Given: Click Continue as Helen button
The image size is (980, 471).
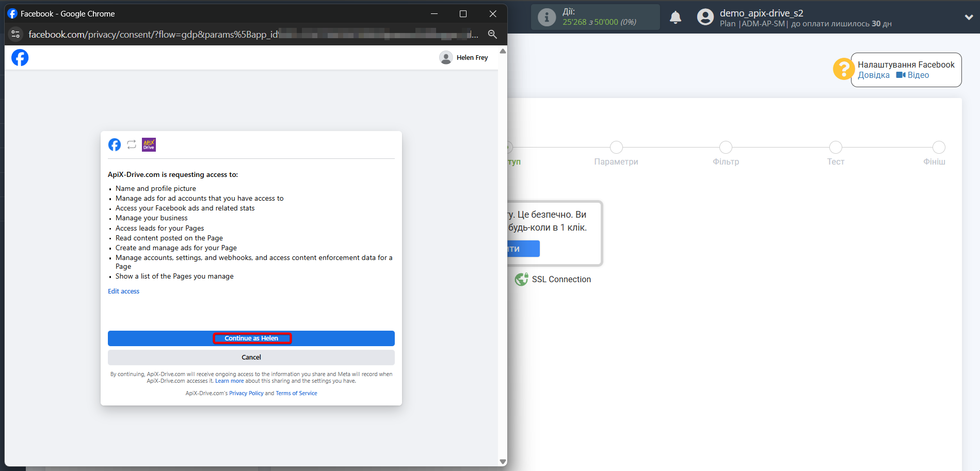Looking at the screenshot, I should pyautogui.click(x=251, y=338).
